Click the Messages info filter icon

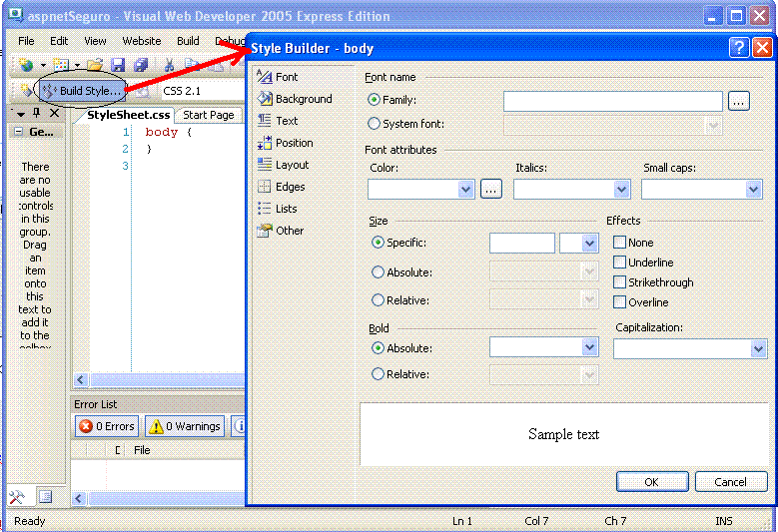tap(239, 426)
